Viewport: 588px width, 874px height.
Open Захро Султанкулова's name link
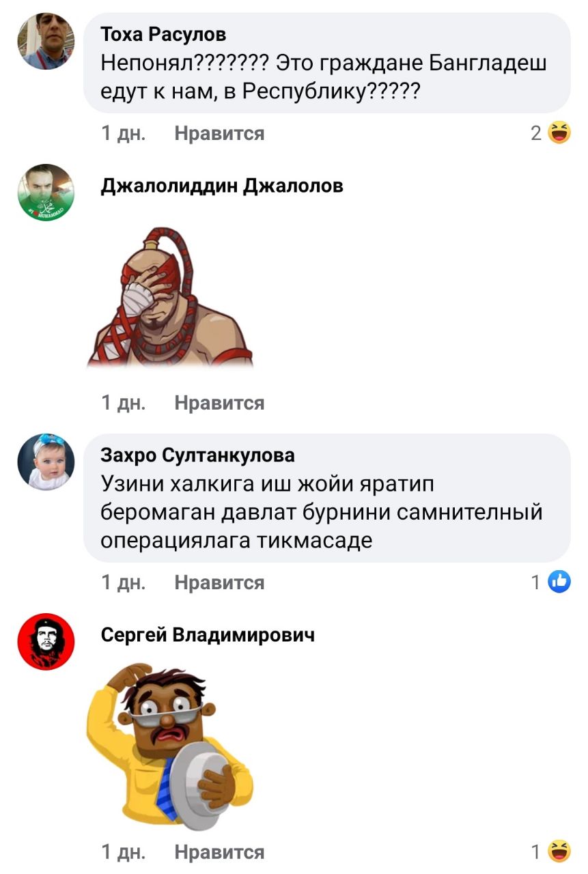[198, 455]
